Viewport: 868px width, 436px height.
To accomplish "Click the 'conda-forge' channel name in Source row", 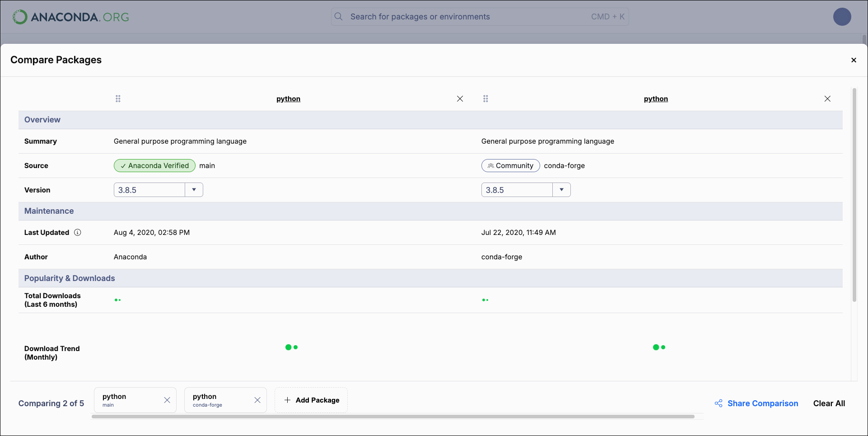I will (x=565, y=166).
